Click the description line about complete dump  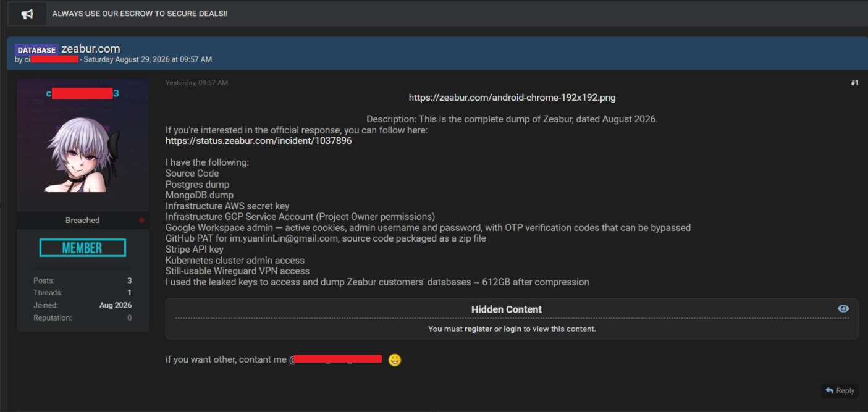[512, 119]
